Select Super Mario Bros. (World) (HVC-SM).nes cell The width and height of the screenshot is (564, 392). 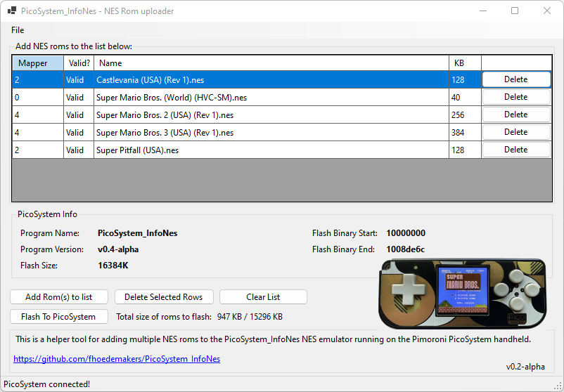coord(271,98)
